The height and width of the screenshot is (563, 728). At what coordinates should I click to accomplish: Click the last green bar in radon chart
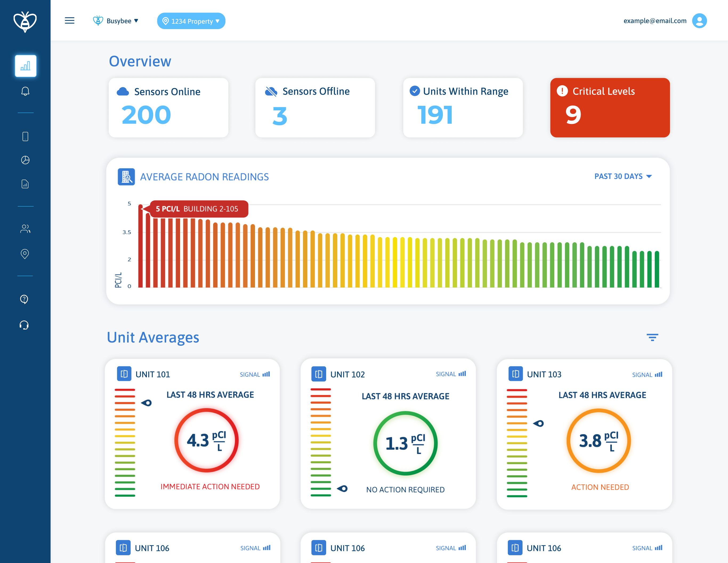pos(657,269)
